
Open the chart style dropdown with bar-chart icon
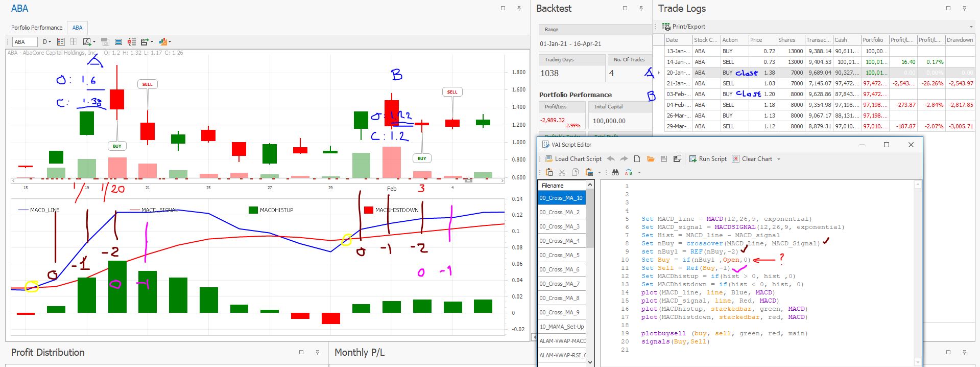[164, 42]
